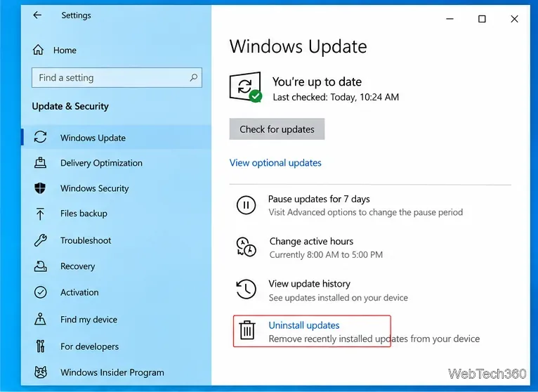538x392 pixels.
Task: Click the active hours clock icon
Action: [x=246, y=247]
